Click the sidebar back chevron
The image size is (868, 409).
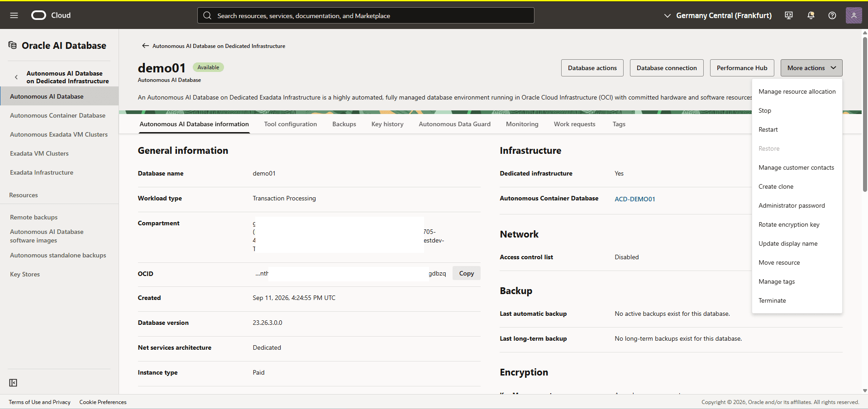click(x=16, y=77)
